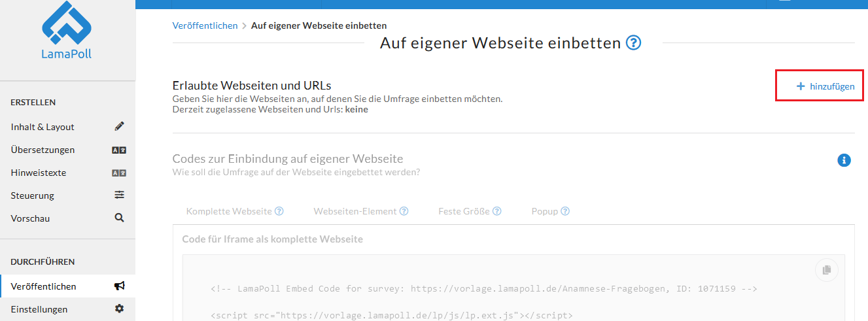Select Veröffentlichen in sidebar
The image size is (868, 321).
[x=43, y=286]
